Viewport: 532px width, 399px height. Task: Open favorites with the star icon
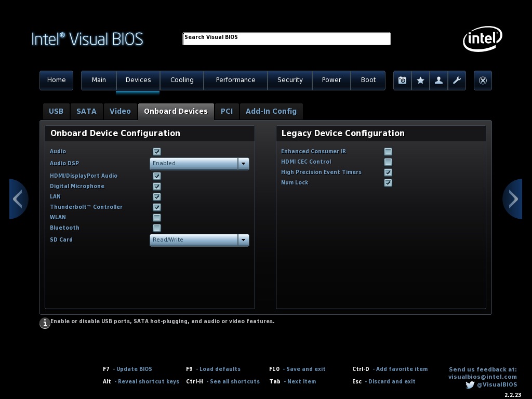(420, 81)
